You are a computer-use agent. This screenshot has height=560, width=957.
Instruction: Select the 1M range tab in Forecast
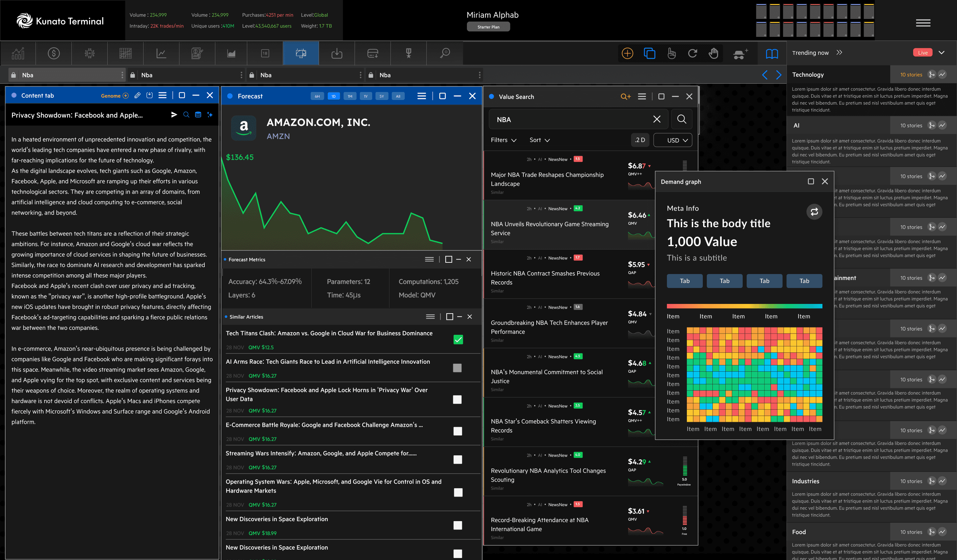(350, 96)
